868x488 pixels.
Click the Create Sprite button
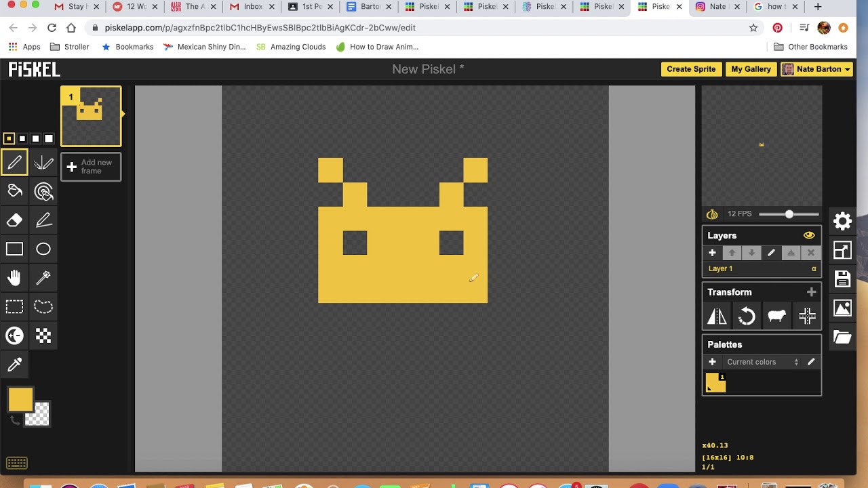click(691, 69)
